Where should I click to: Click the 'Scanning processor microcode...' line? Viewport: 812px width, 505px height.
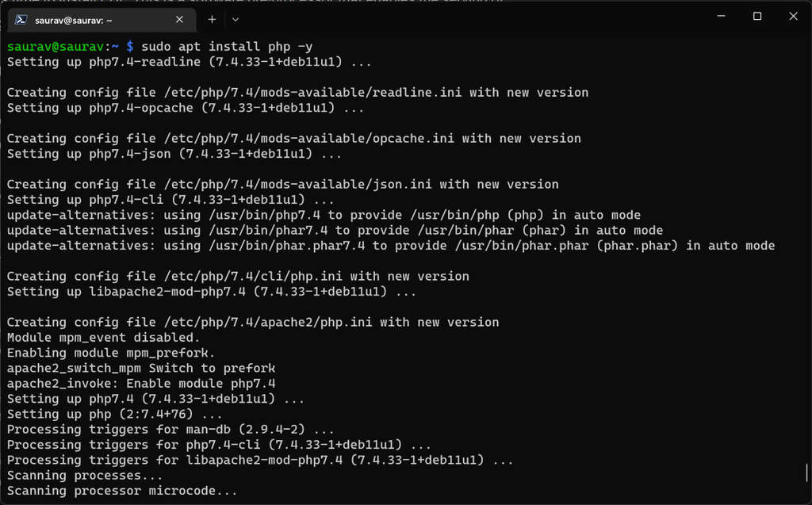point(122,491)
